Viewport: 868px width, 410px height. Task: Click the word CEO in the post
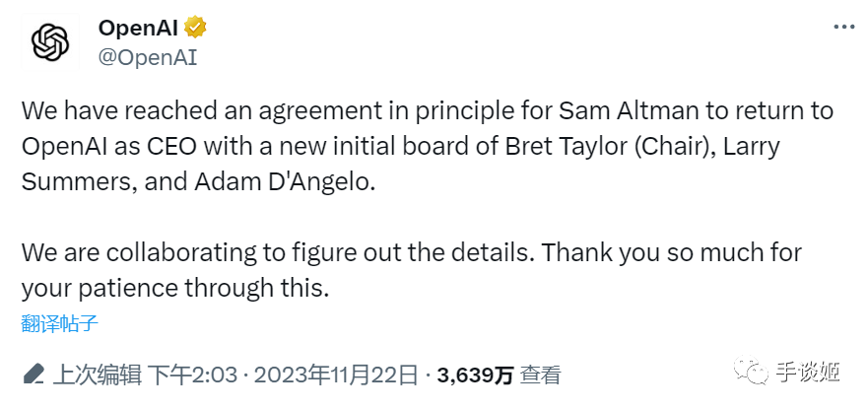point(153,146)
